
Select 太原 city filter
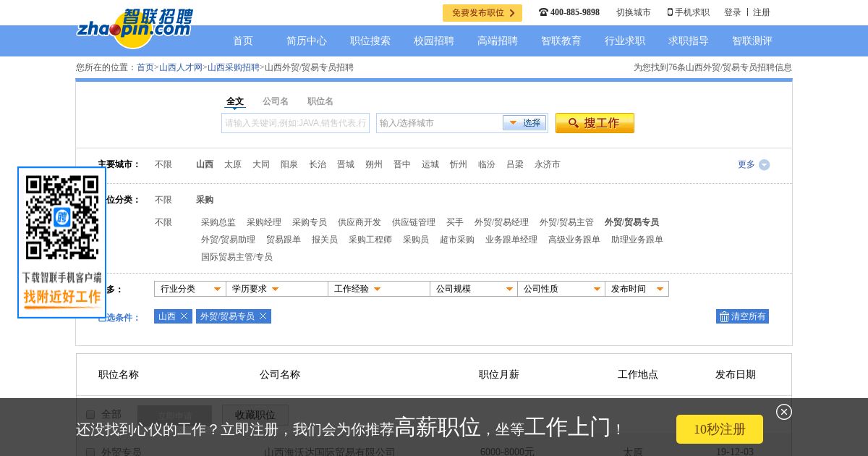(x=232, y=164)
